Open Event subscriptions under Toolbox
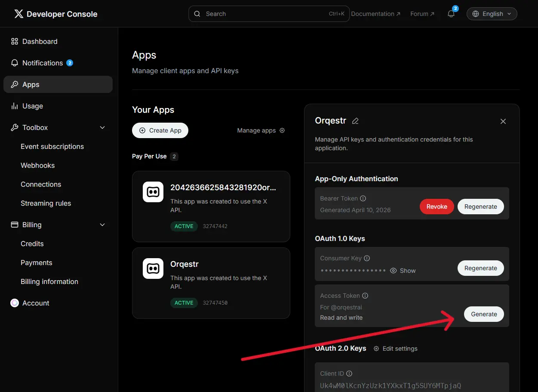The image size is (538, 392). tap(52, 146)
